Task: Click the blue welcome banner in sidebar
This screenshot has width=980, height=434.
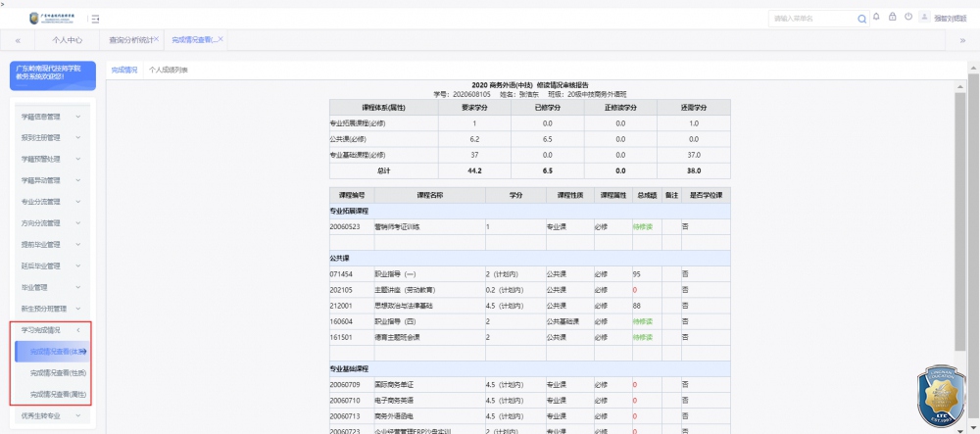Action: pyautogui.click(x=53, y=75)
